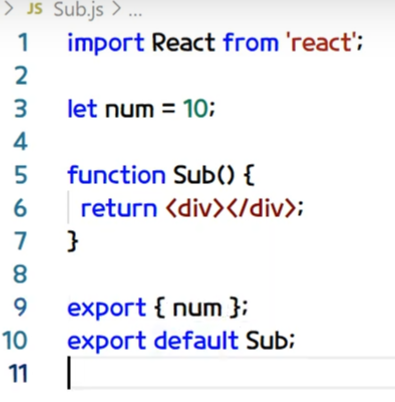This screenshot has height=402, width=395.
Task: Click line number 6 in gutter
Action: (20, 208)
